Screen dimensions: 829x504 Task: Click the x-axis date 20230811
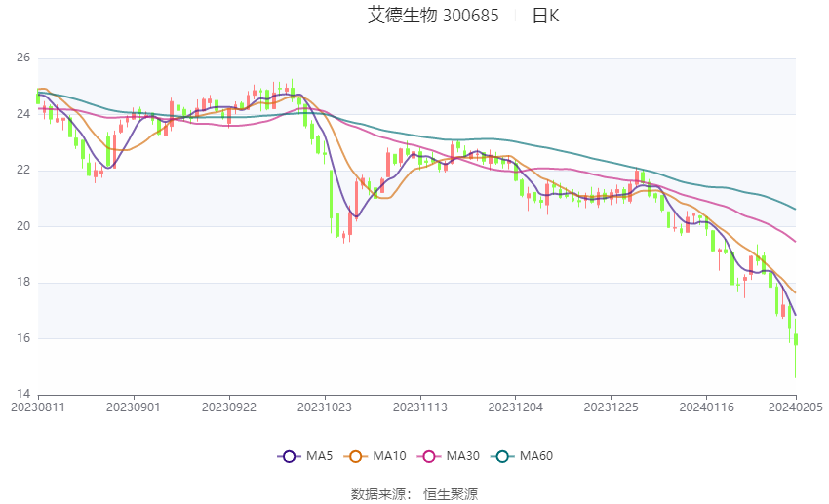pyautogui.click(x=38, y=407)
